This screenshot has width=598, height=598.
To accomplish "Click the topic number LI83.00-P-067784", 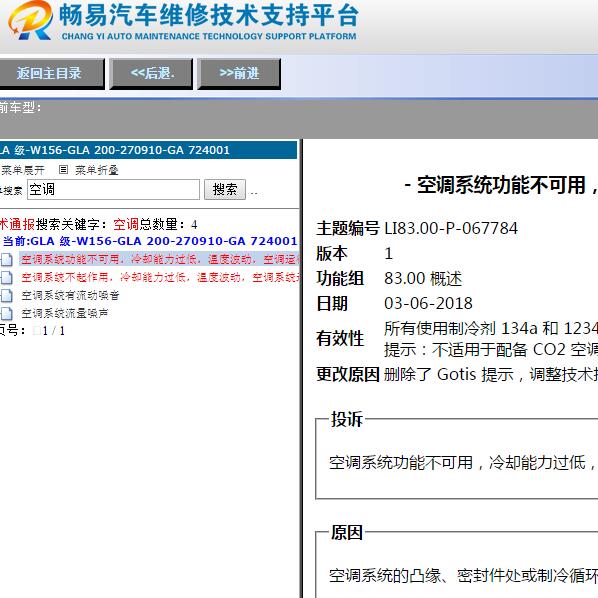I will click(x=451, y=228).
